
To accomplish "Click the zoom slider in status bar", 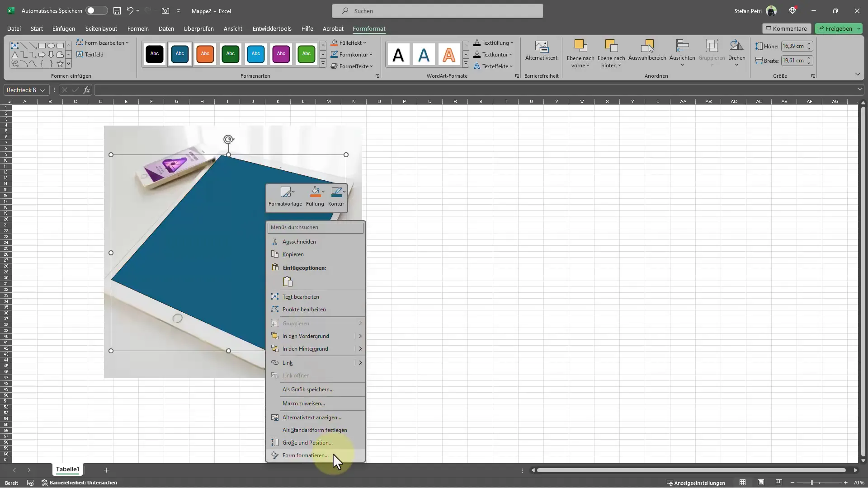I will (812, 483).
